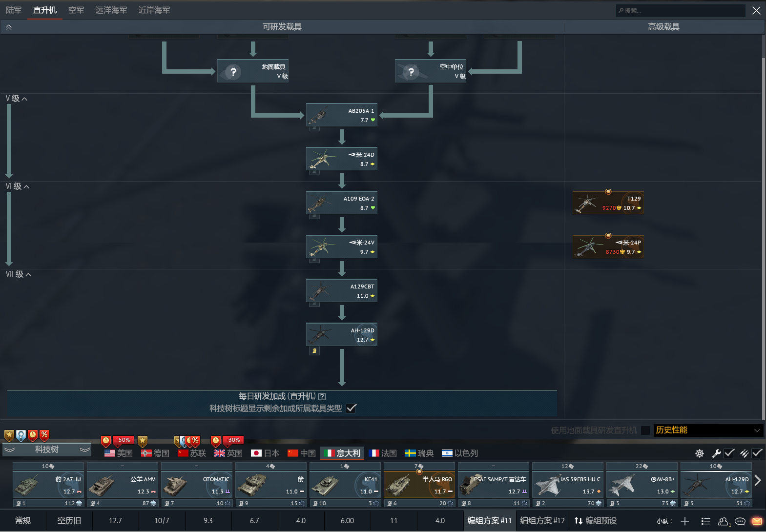Screen dimensions: 766x532
Task: Open the chat bubble icon
Action: click(740, 521)
